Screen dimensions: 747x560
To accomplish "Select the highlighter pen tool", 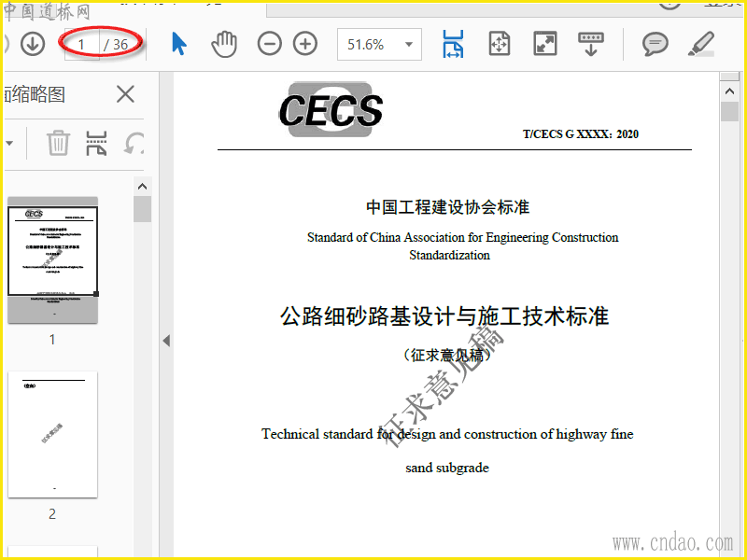I will coord(701,44).
